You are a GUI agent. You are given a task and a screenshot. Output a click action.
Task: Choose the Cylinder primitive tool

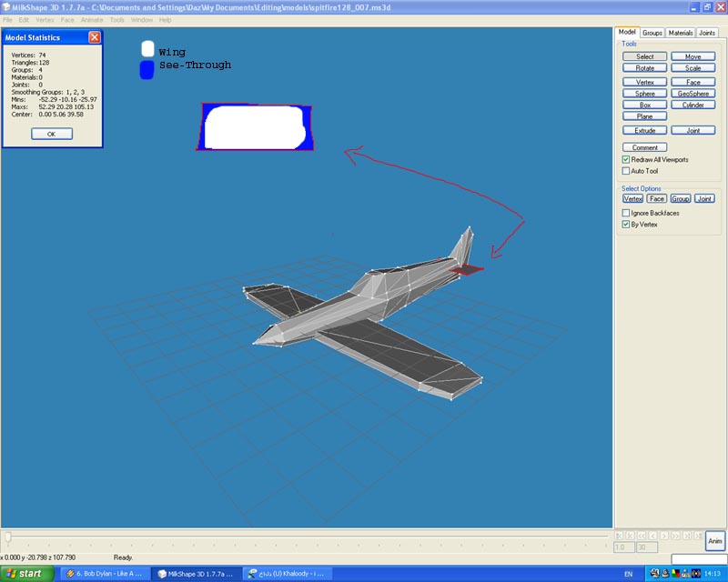[x=693, y=105]
